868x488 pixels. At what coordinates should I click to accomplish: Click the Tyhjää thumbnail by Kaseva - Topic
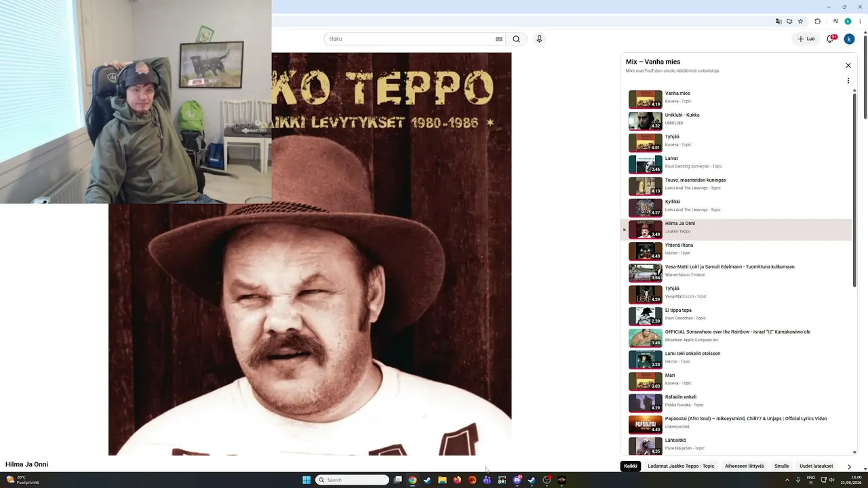(x=645, y=142)
